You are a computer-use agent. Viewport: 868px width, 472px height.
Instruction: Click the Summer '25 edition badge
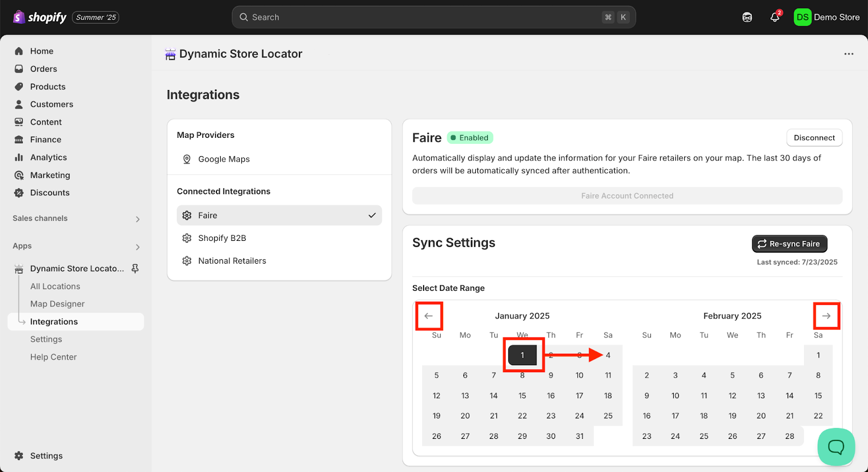click(x=96, y=17)
